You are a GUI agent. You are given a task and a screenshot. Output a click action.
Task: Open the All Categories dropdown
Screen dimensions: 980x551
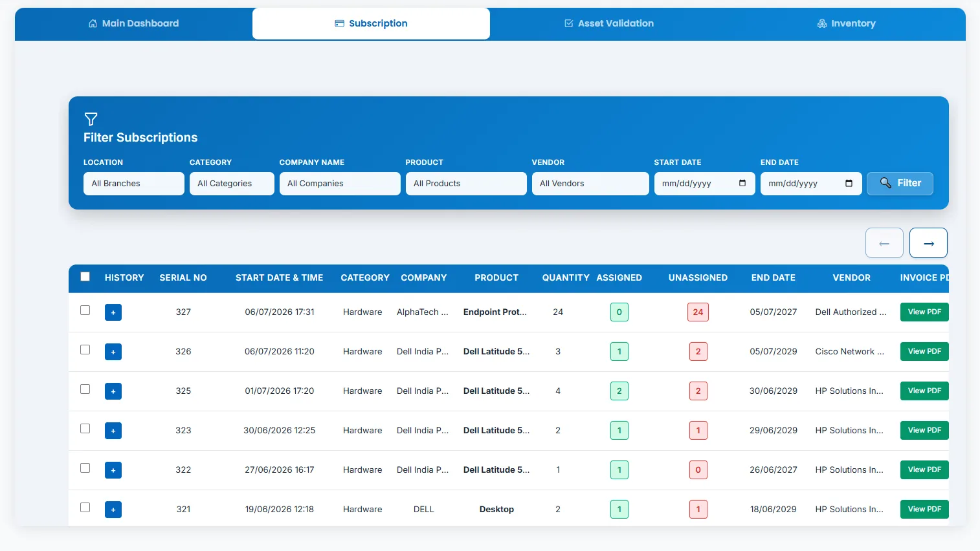click(x=232, y=184)
